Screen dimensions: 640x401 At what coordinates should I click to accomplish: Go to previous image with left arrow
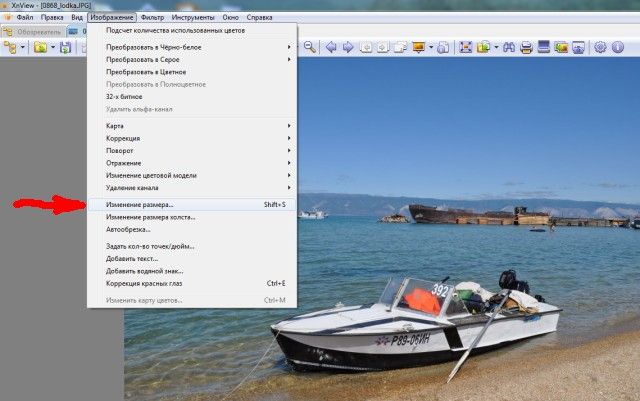point(331,47)
